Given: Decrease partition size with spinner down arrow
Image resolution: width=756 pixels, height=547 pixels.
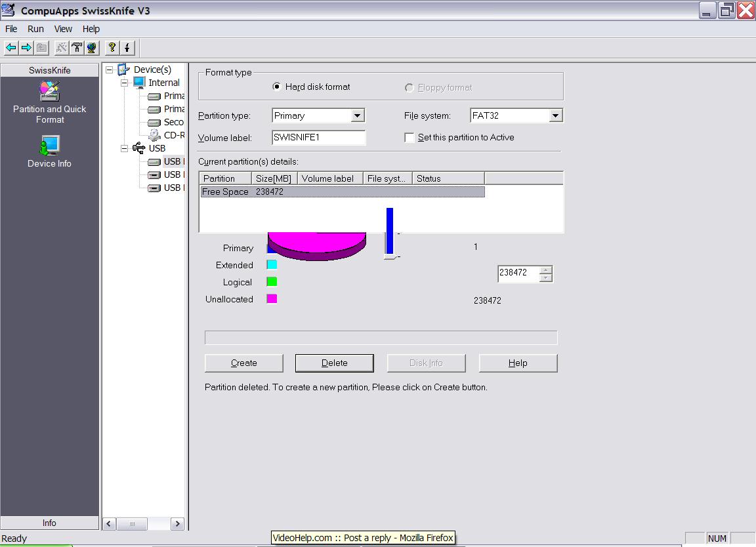Looking at the screenshot, I should tap(545, 277).
